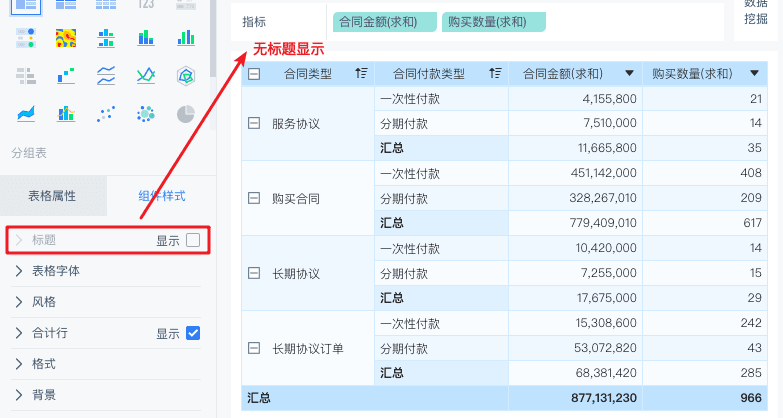Switch to the 组件样式 tab
Screen dimensions: 783x418
tap(162, 196)
